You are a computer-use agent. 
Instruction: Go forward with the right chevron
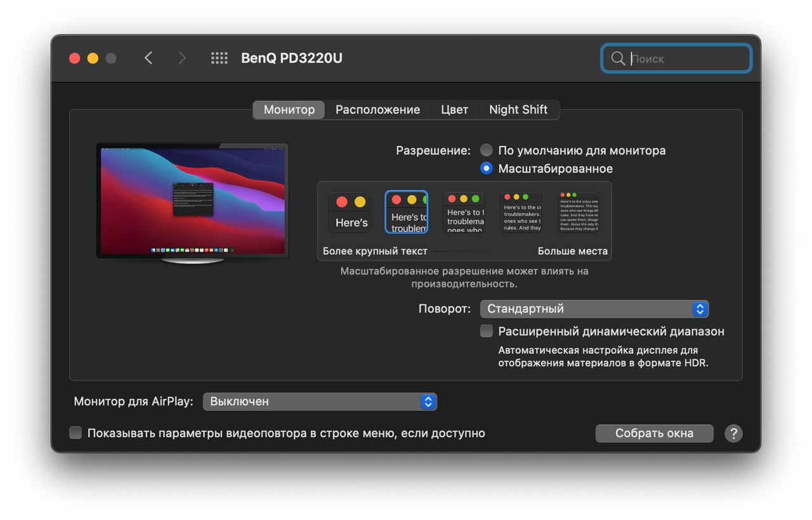click(182, 58)
